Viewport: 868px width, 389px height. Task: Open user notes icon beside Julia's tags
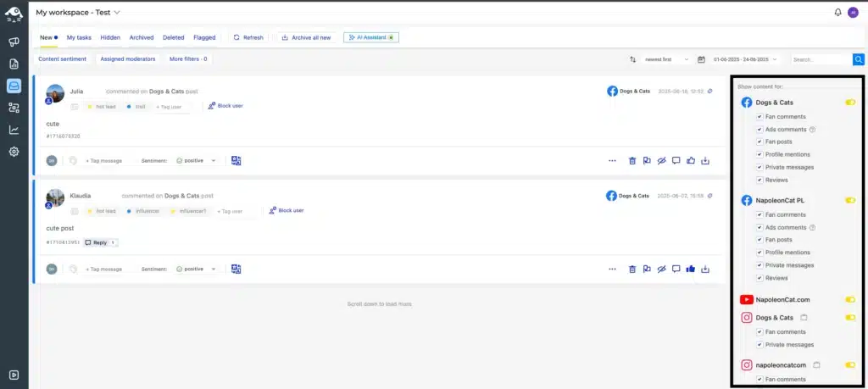75,107
